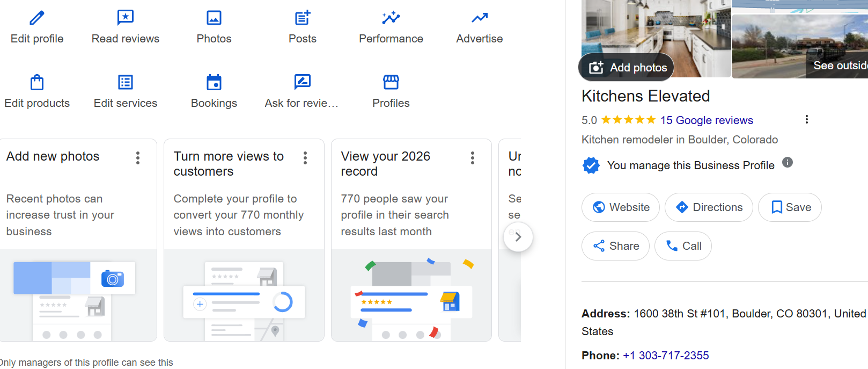Open the more options menu beside reviews
This screenshot has width=868, height=369.
(807, 119)
